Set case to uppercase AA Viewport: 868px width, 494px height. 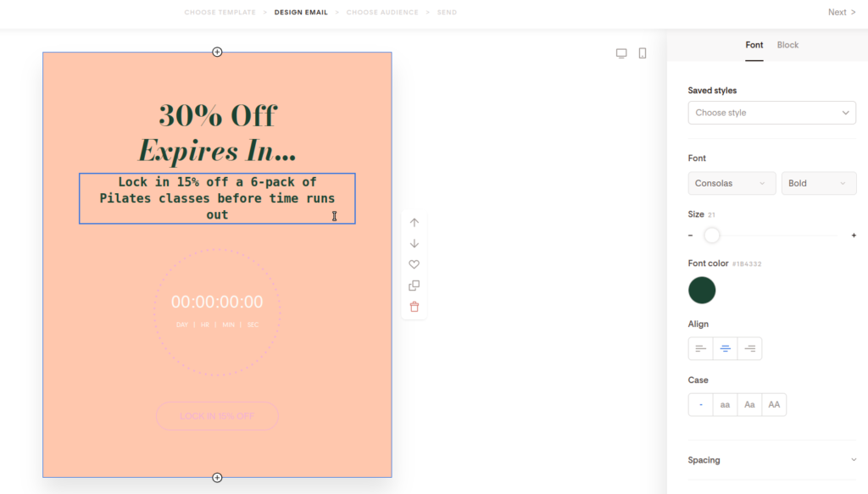pos(774,405)
